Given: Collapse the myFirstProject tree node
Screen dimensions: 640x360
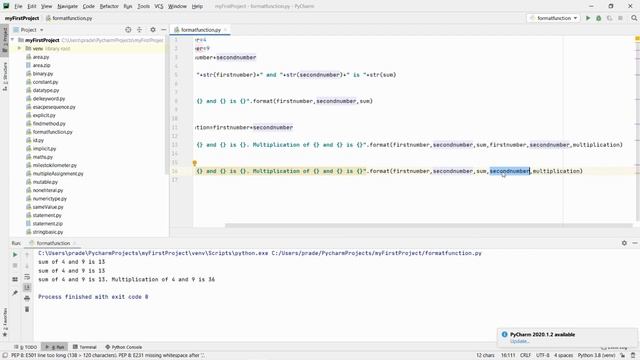Looking at the screenshot, I should (x=13, y=40).
